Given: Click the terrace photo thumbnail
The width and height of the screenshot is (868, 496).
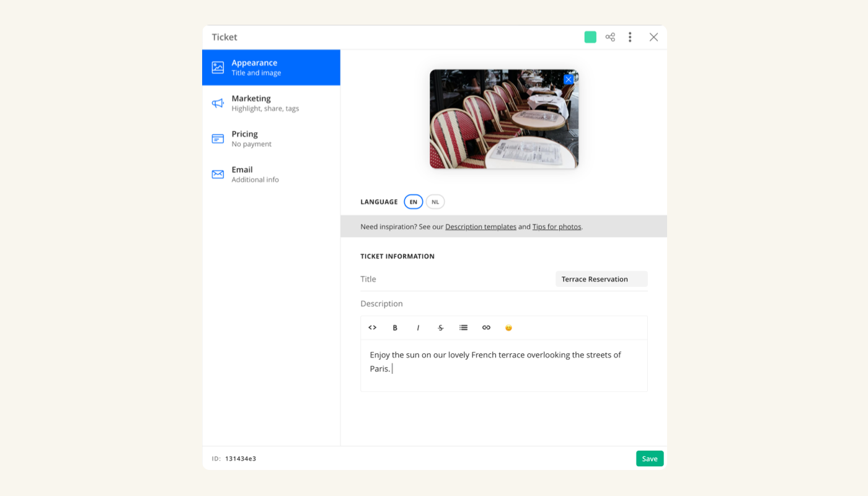Looking at the screenshot, I should [x=504, y=119].
